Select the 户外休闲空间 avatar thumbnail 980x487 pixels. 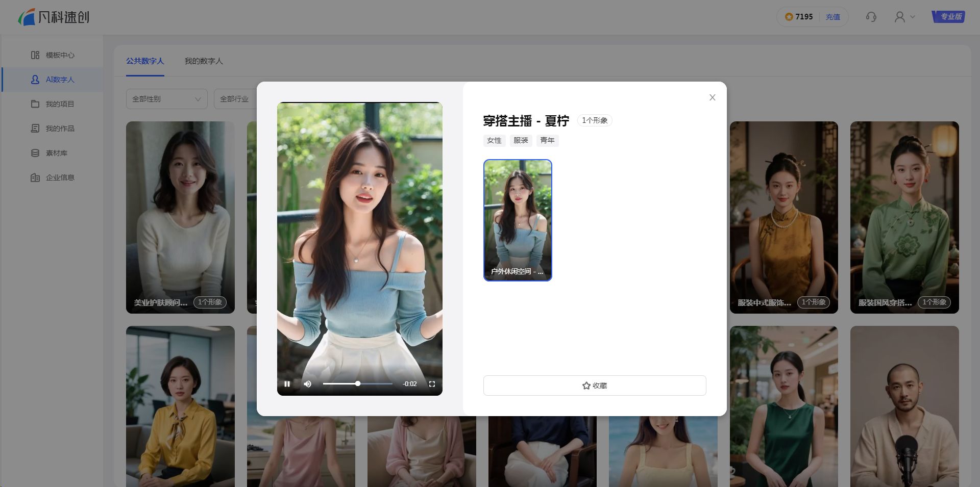(518, 220)
